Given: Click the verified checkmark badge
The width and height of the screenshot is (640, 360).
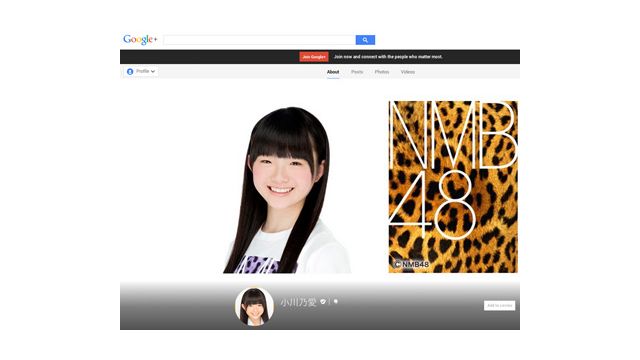Looking at the screenshot, I should pos(323,302).
